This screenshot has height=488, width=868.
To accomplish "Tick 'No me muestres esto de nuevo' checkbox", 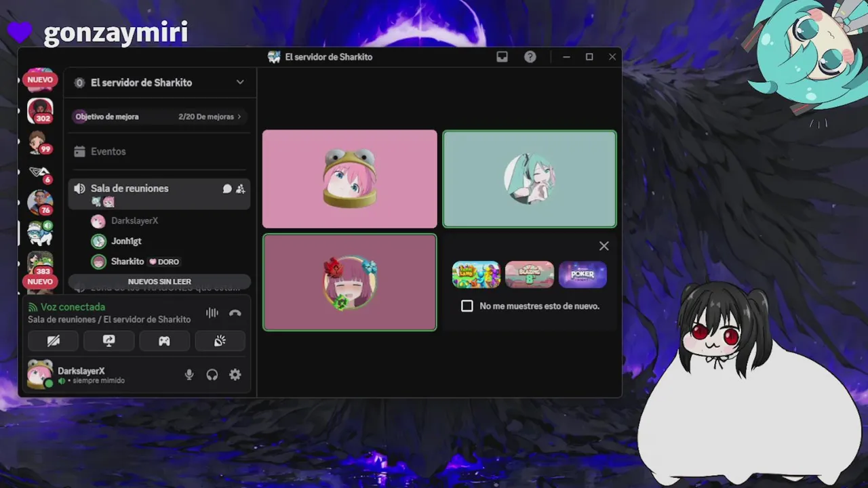I will coord(467,306).
